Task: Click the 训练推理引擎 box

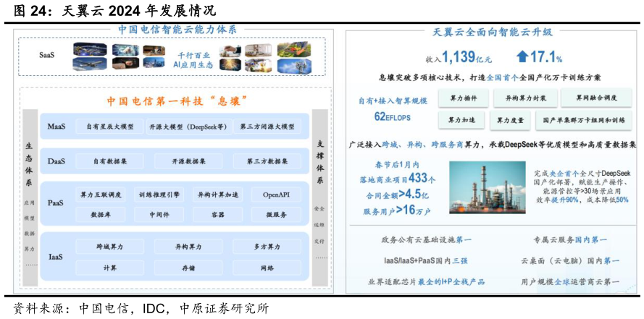Action: tap(159, 195)
